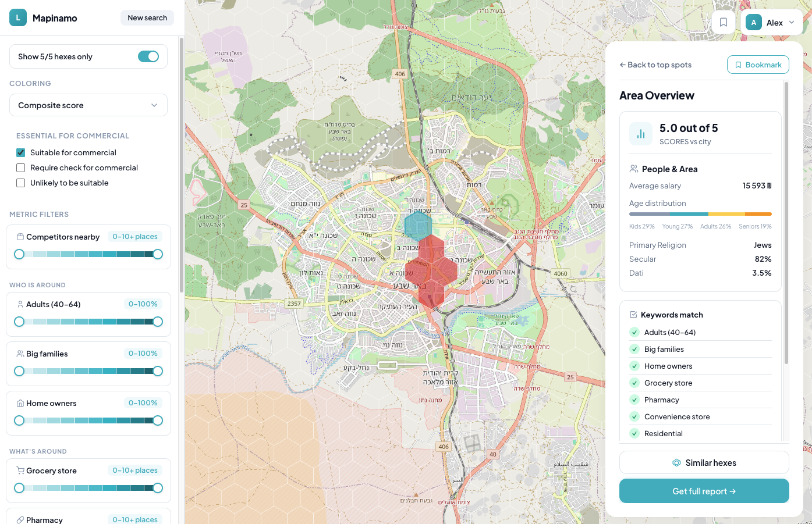
Task: Bookmark this area
Action: [758, 65]
